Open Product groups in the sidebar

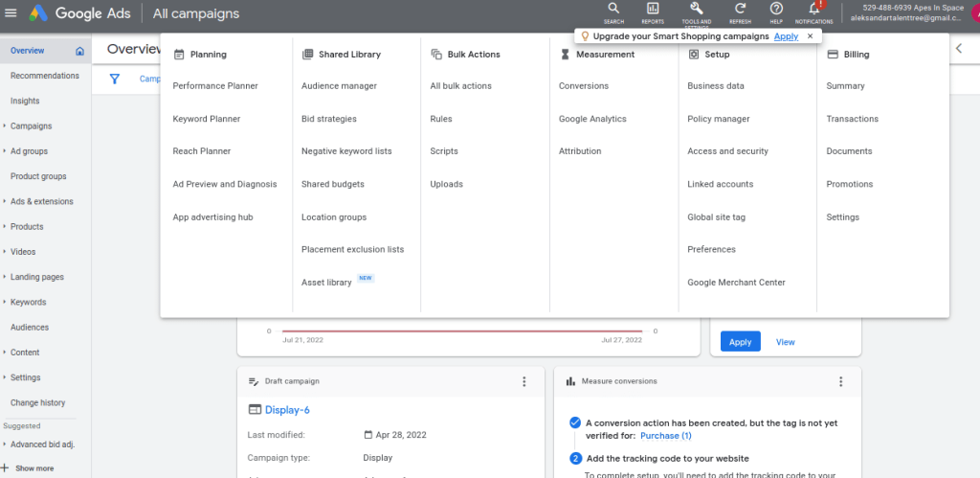tap(38, 176)
